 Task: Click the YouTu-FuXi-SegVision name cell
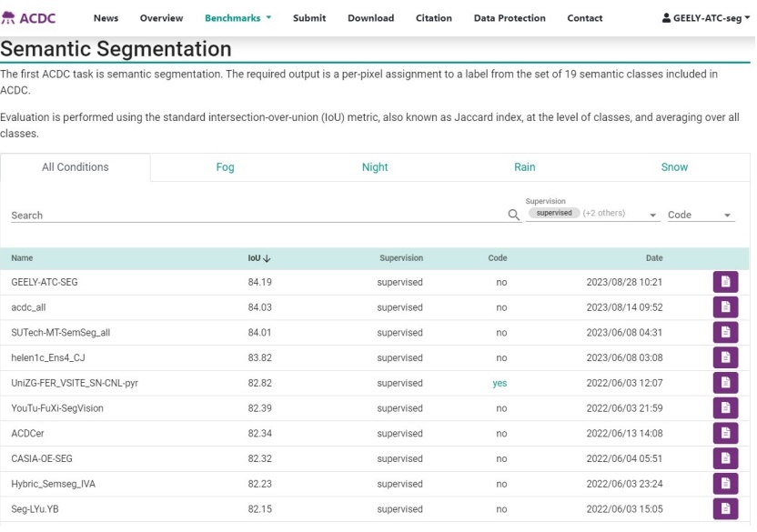point(57,408)
